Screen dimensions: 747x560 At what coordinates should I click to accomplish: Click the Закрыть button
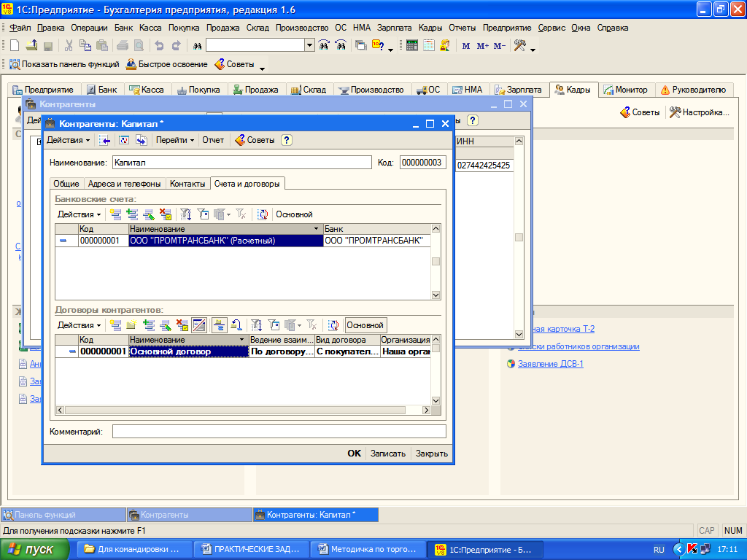[x=432, y=454]
